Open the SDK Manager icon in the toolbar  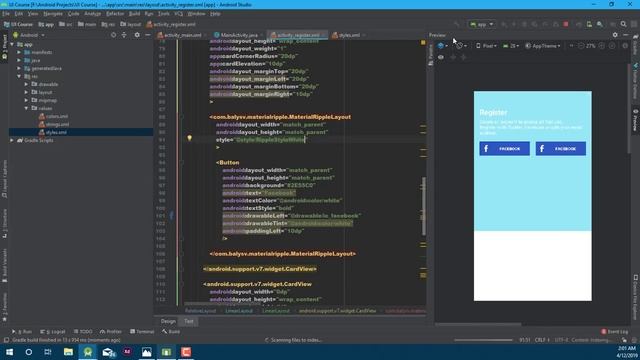click(x=600, y=24)
